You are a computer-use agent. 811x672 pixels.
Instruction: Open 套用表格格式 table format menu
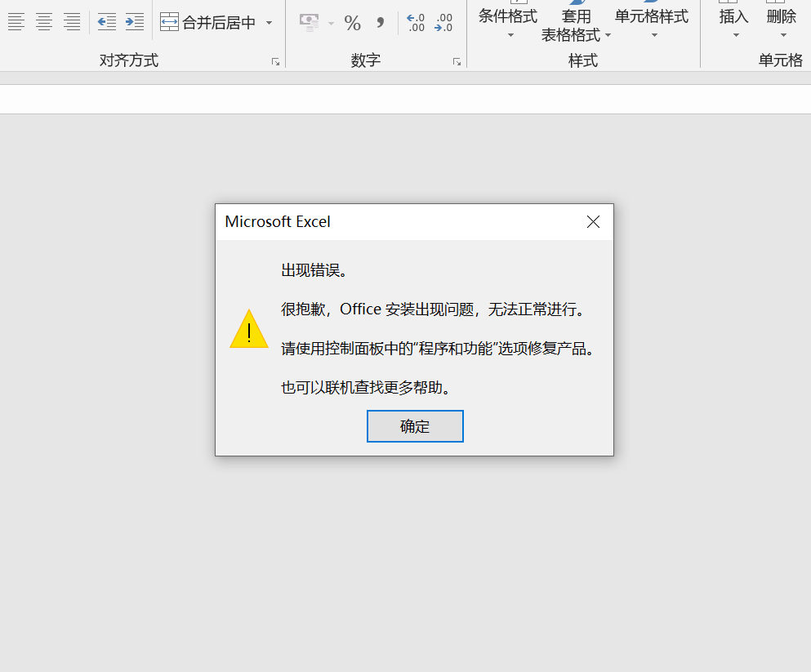coord(576,23)
